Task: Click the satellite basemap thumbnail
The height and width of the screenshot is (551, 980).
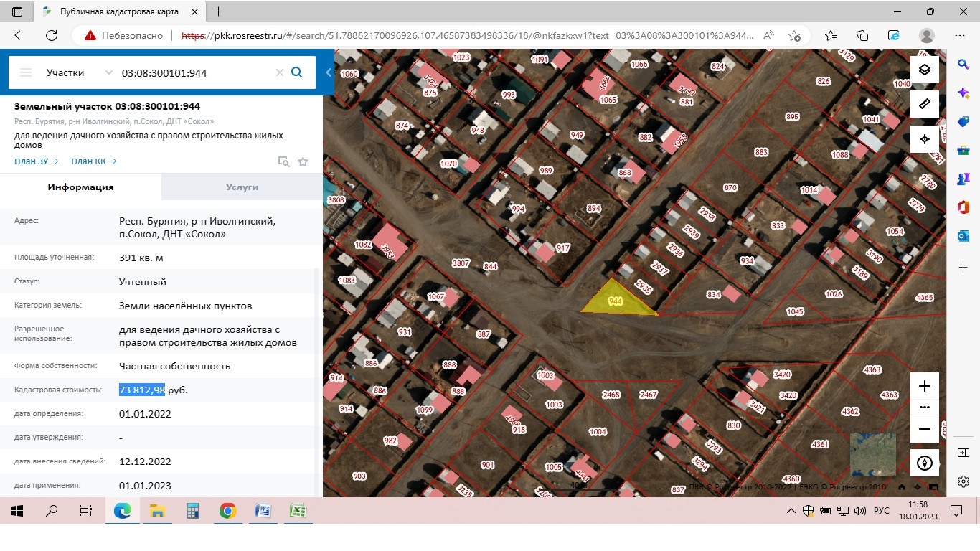Action: (x=873, y=454)
